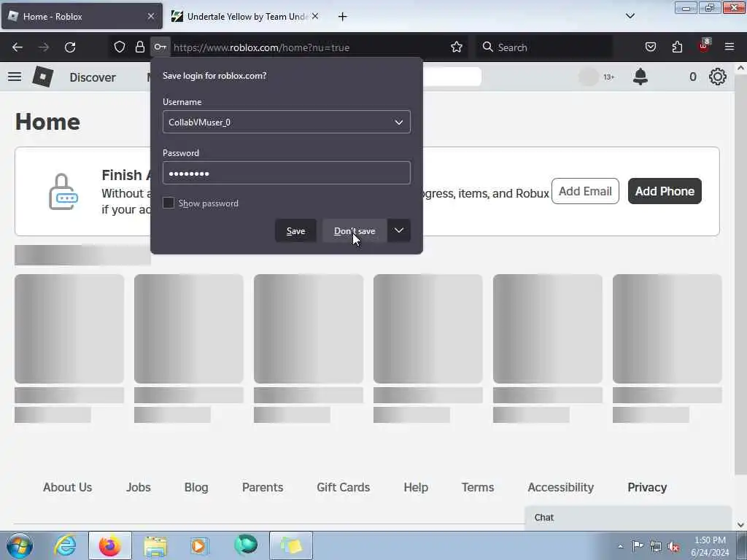Click the Action Center flag tray icon

tap(638, 546)
